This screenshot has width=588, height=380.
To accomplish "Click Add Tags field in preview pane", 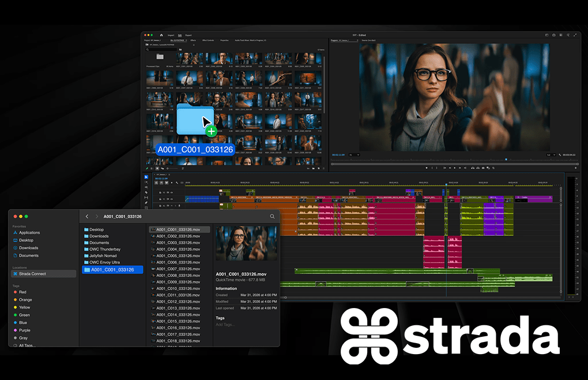I will (x=225, y=325).
